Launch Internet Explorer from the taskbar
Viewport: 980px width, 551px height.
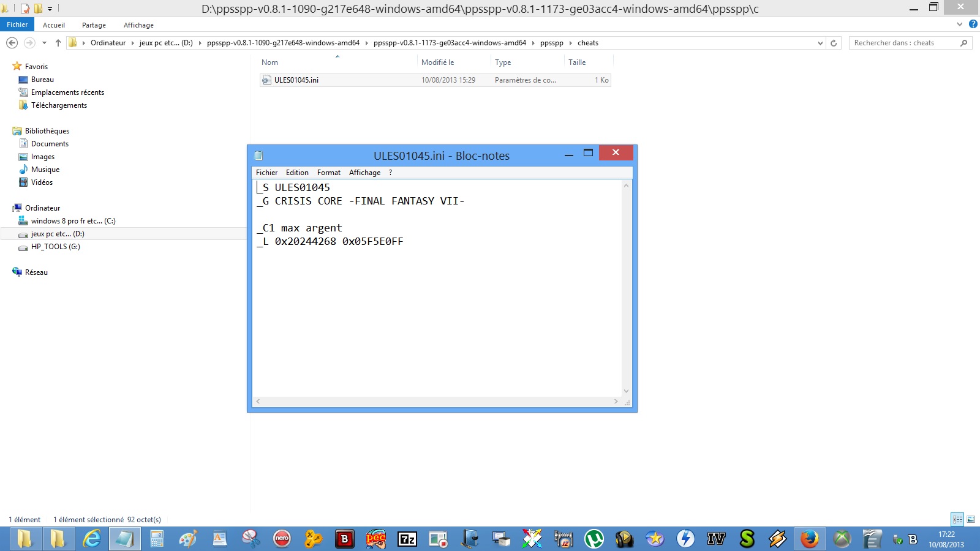click(92, 539)
